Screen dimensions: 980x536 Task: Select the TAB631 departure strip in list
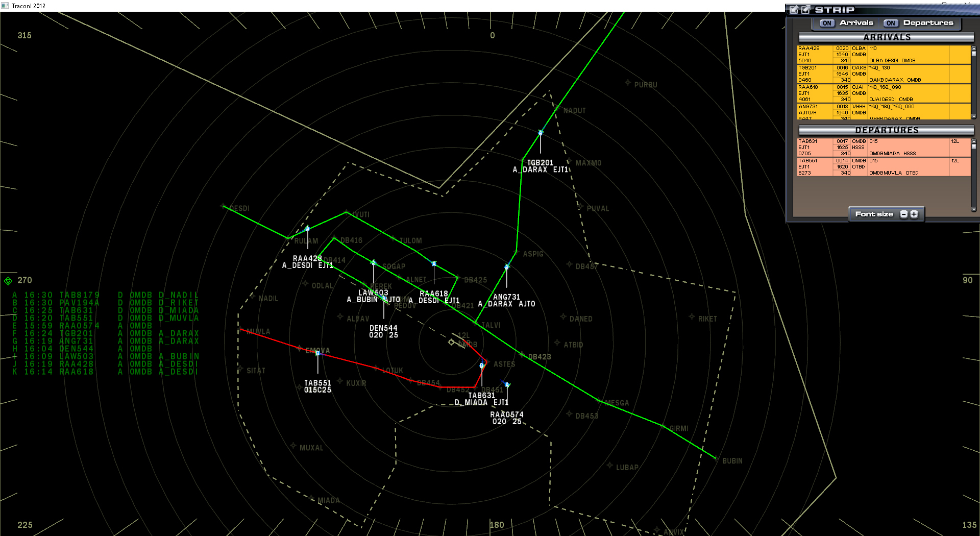click(883, 148)
